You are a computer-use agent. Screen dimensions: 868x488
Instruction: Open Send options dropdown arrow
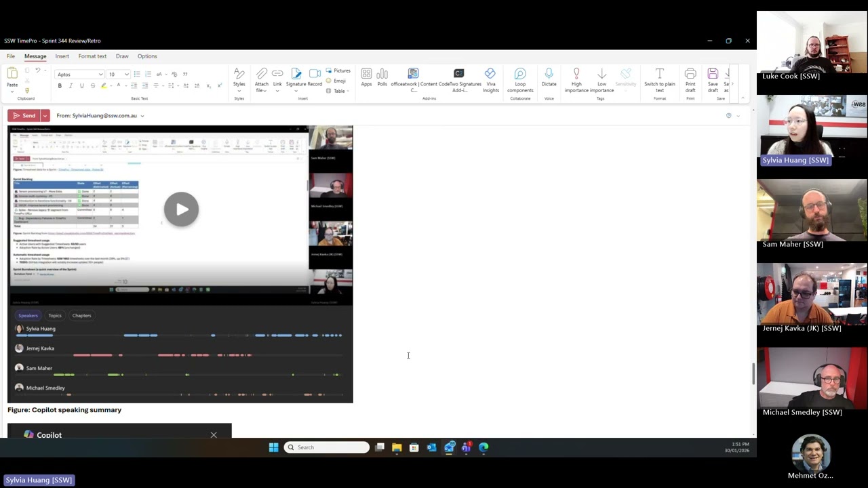click(x=45, y=116)
